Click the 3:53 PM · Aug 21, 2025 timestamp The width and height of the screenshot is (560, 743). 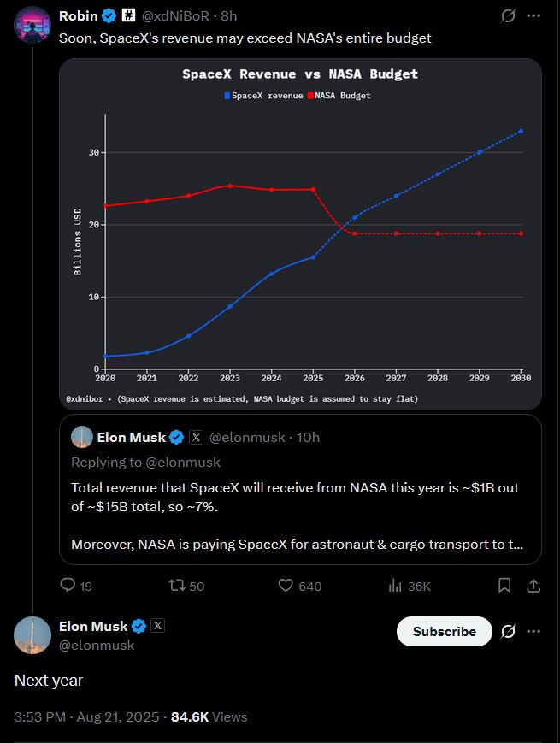click(86, 716)
